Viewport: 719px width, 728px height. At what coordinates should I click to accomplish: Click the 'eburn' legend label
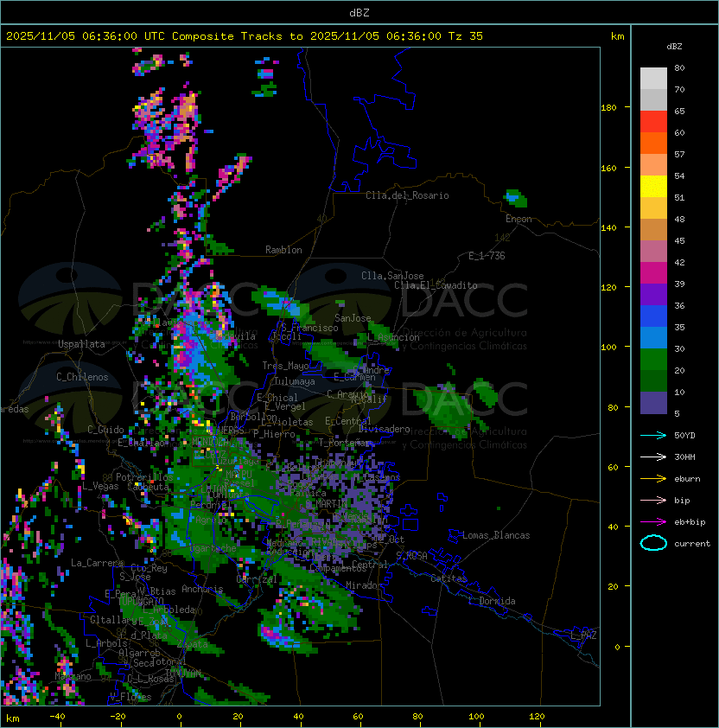pos(687,479)
